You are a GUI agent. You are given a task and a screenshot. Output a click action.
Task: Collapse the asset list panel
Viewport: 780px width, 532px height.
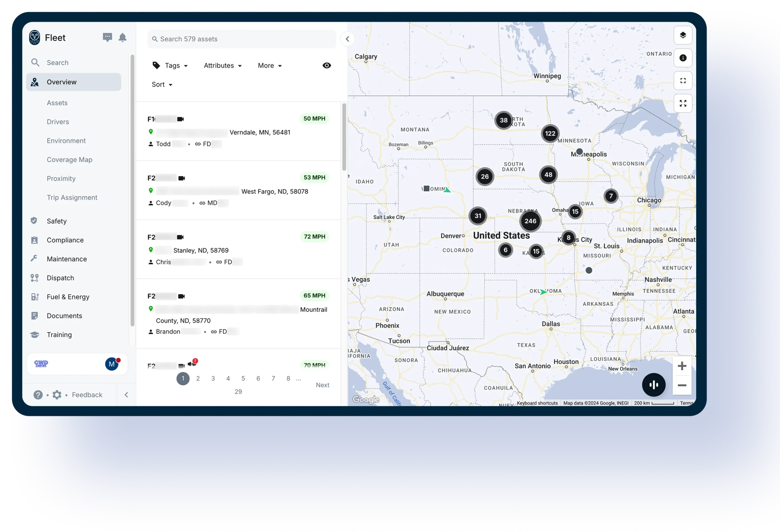347,39
